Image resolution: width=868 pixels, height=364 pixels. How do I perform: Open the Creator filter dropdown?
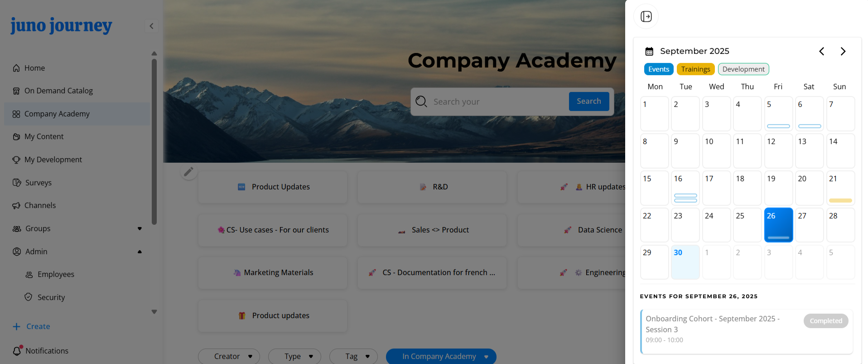click(x=229, y=356)
